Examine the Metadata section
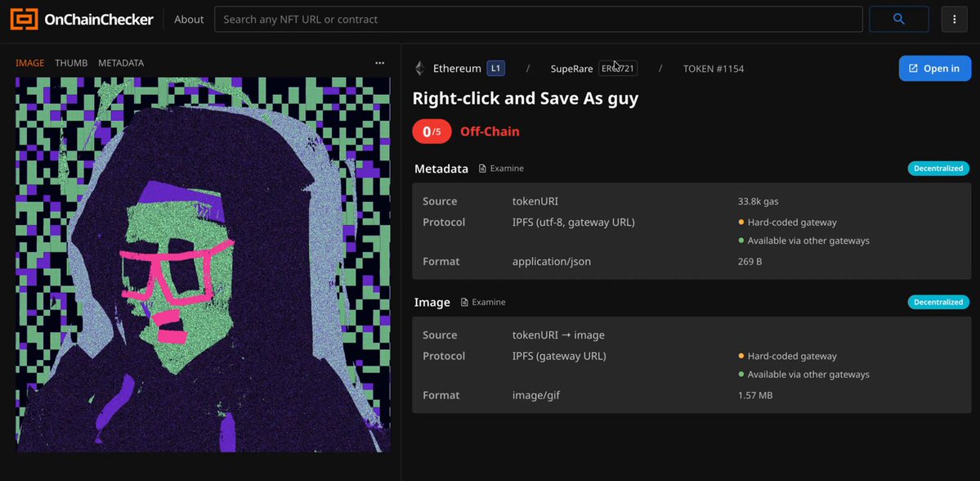Viewport: 980px width, 481px height. pos(501,169)
